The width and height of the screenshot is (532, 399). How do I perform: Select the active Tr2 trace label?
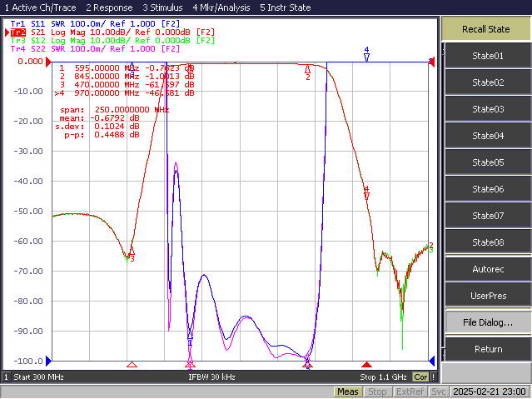pos(18,32)
